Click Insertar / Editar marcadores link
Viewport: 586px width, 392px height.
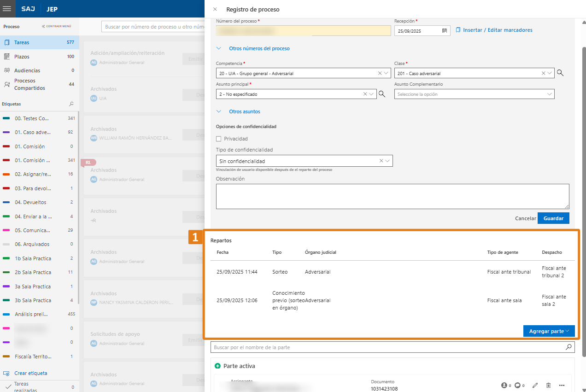pos(497,30)
